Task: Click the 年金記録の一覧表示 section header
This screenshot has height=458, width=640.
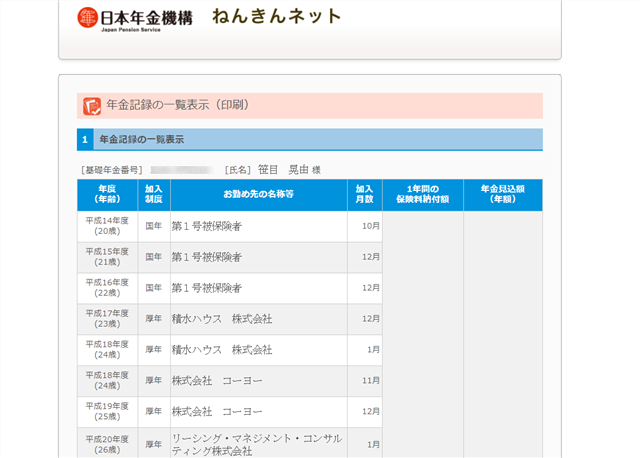Action: 310,140
